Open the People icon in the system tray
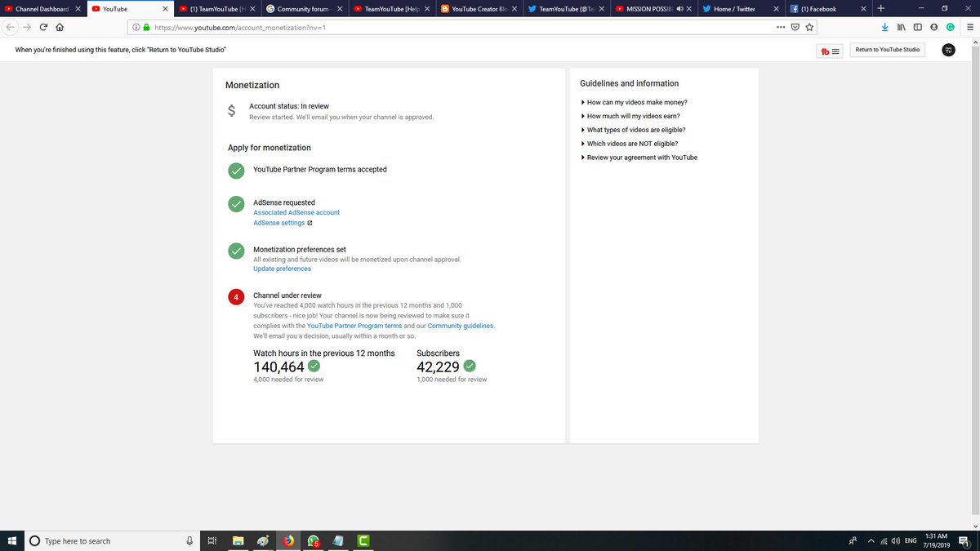 point(853,541)
